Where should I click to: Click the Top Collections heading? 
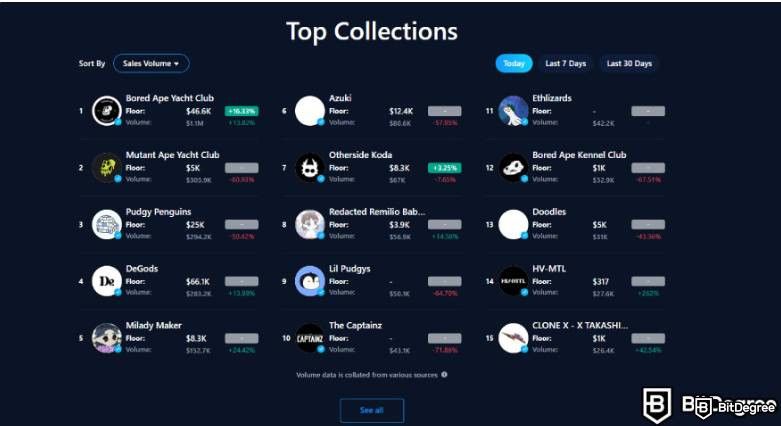[372, 31]
